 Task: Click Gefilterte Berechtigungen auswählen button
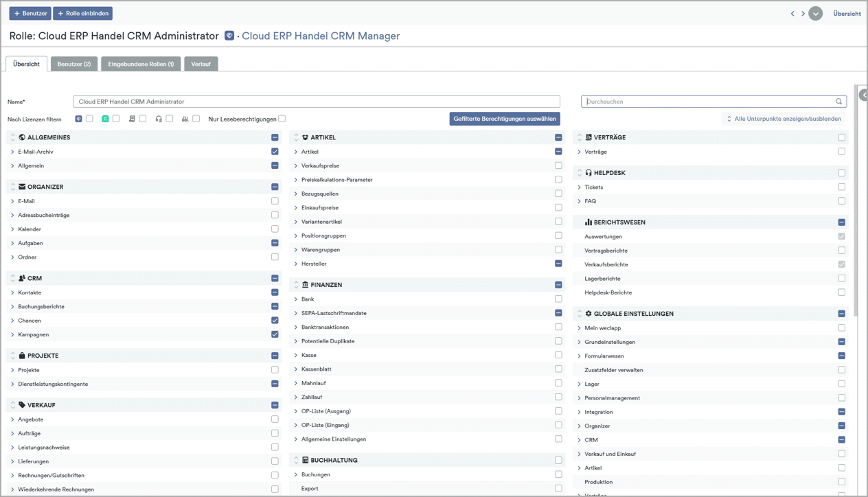504,119
